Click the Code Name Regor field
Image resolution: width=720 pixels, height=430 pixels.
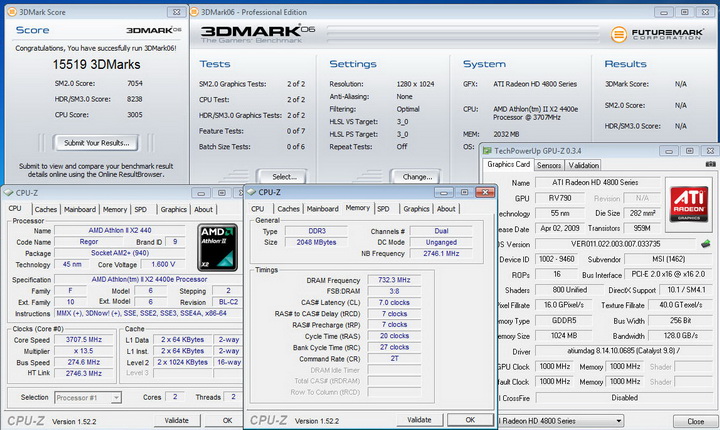[x=89, y=242]
